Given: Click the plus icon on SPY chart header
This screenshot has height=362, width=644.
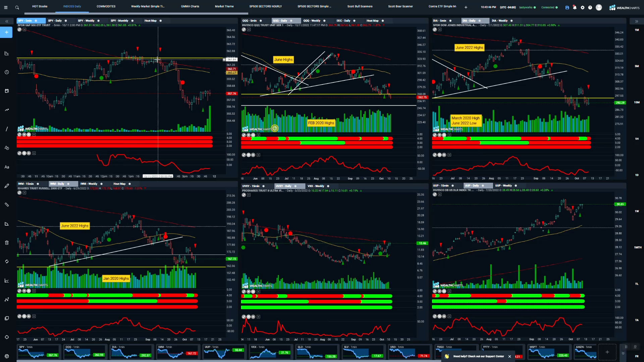Looking at the screenshot, I should tap(24, 29).
